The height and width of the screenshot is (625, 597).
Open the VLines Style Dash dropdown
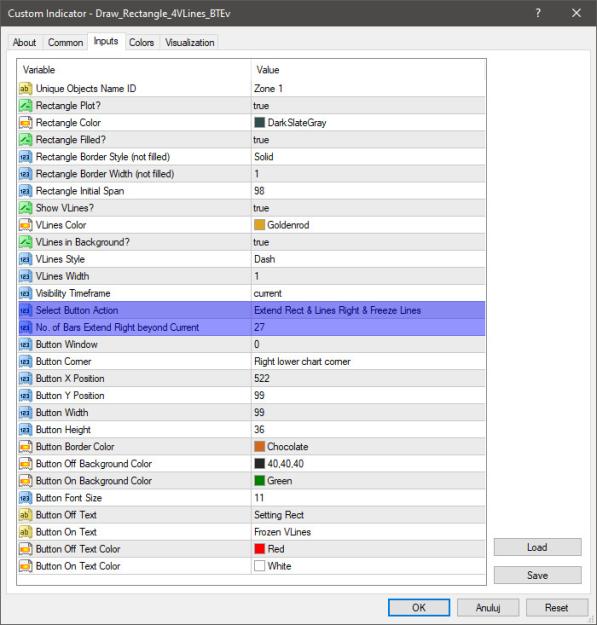tap(368, 259)
